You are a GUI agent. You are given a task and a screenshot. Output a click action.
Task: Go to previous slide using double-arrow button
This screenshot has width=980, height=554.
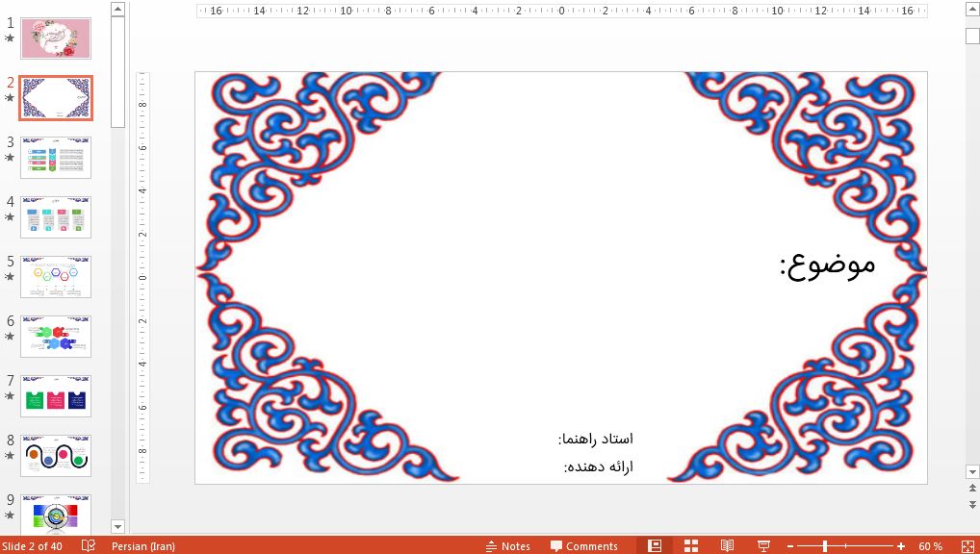[972, 490]
